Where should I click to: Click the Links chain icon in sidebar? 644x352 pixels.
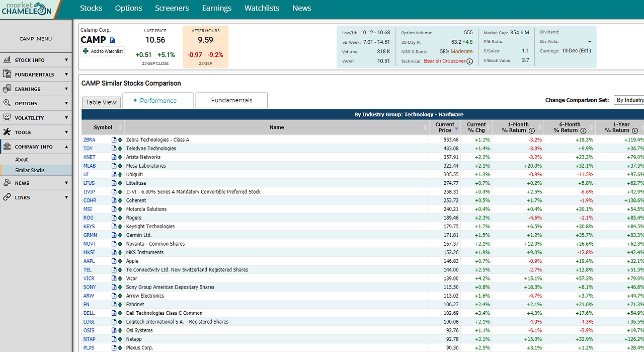[x=7, y=197]
